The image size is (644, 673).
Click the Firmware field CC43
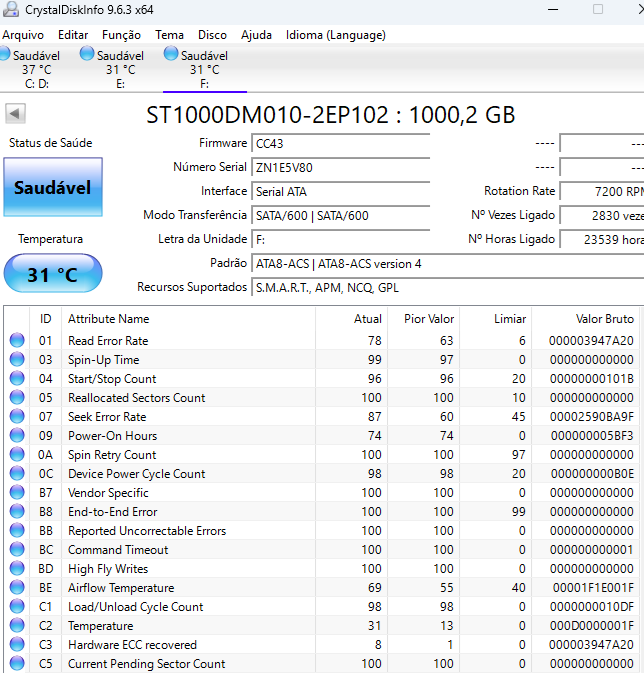(x=340, y=143)
